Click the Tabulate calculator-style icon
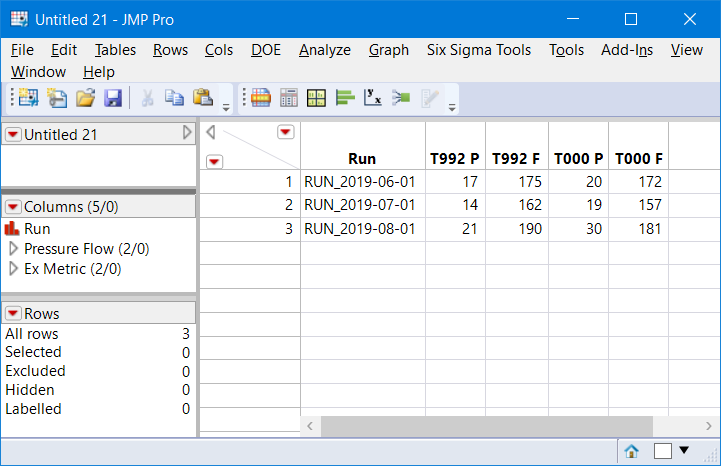This screenshot has height=466, width=721. tap(289, 98)
